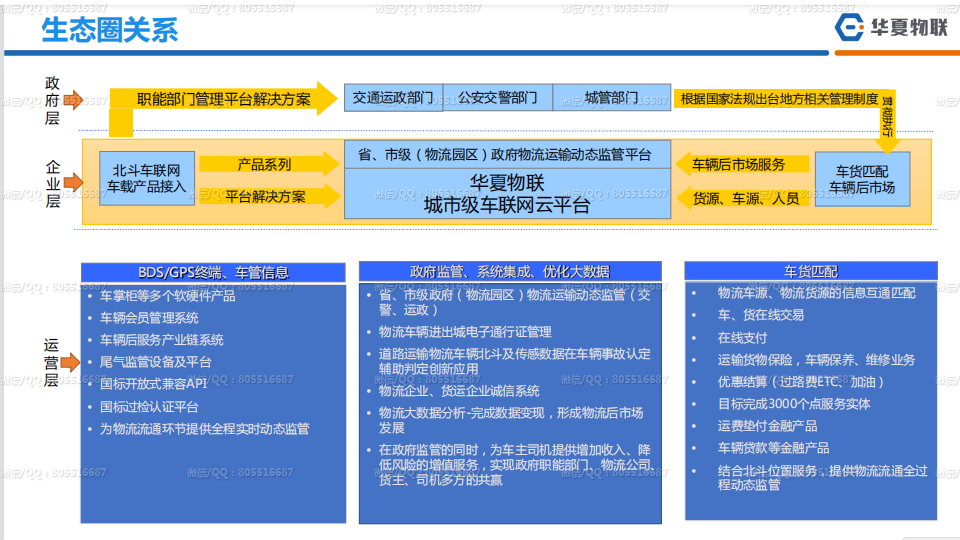
Task: Select bullet 物流企业、货运企业诚信系统
Action: coord(459,391)
